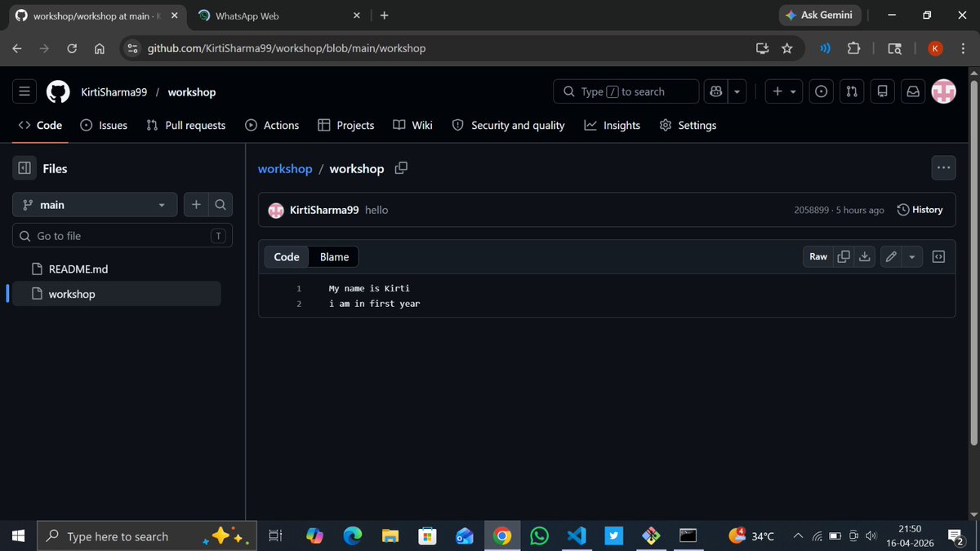Go to the Actions tab
980x551 pixels.
(272, 125)
